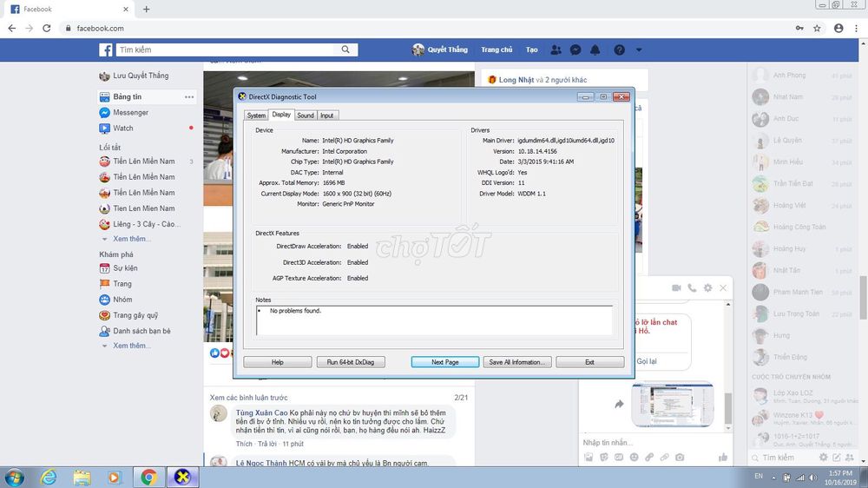Open the account dropdown arrow in header
Screen dimensions: 868x488
639,49
